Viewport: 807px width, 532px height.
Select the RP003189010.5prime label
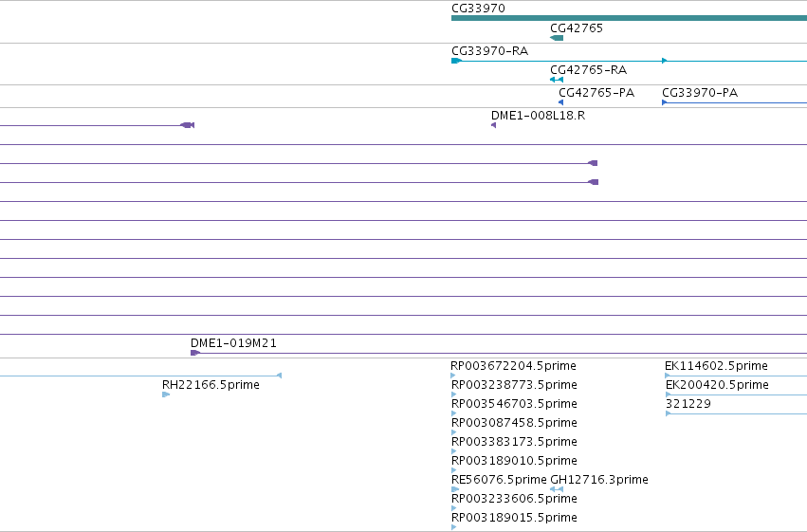point(514,461)
